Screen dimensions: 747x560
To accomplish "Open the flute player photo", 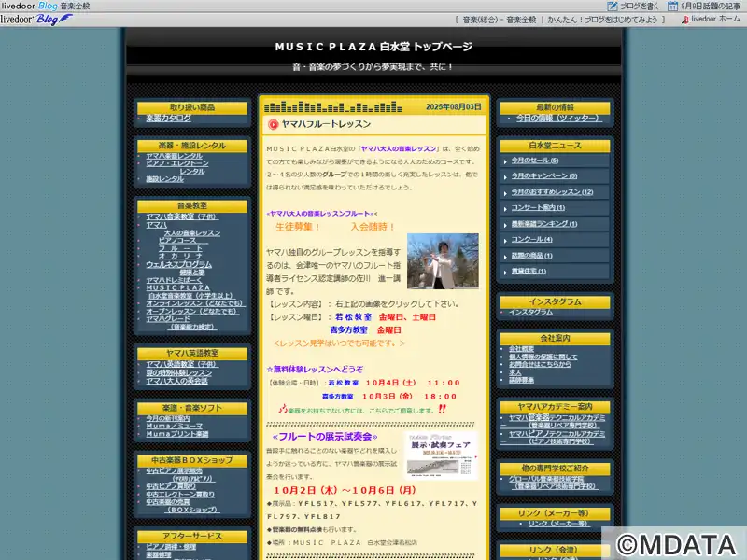I will coord(443,261).
